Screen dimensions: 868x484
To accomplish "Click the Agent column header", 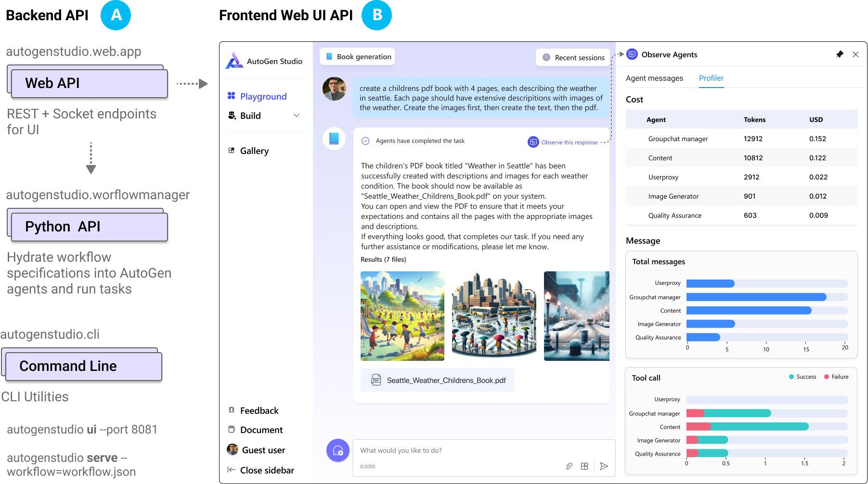I will pyautogui.click(x=656, y=119).
